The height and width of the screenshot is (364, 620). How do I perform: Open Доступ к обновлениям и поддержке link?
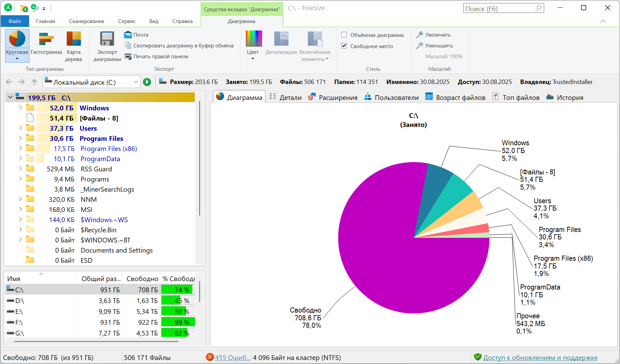(540, 357)
